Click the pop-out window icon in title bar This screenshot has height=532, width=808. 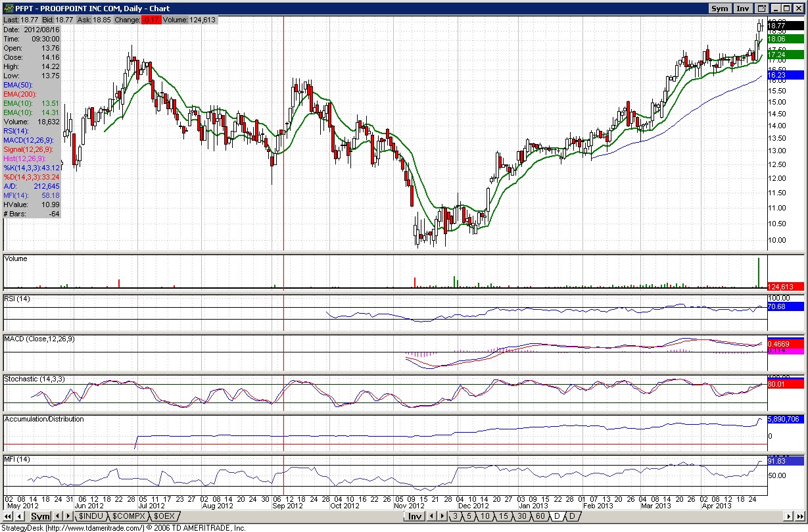(x=762, y=9)
